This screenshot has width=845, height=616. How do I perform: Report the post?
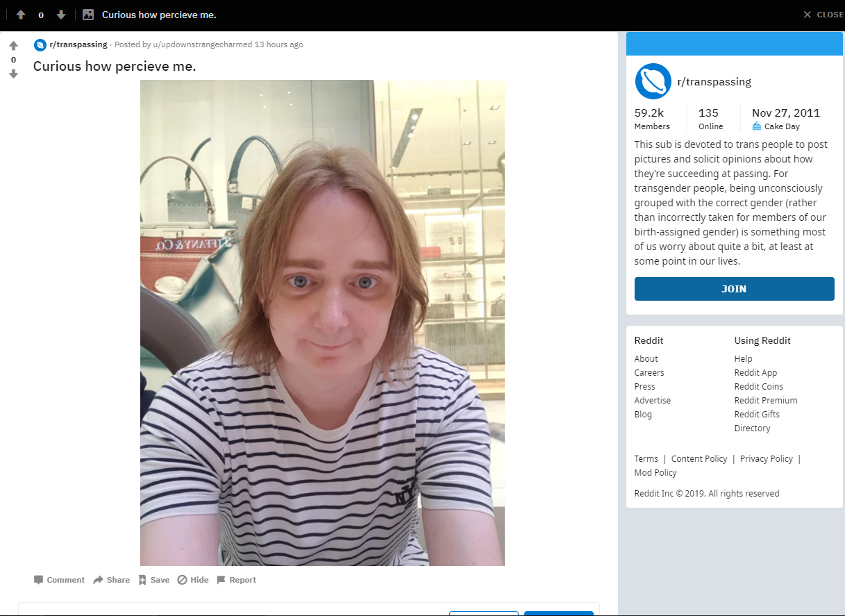(x=236, y=580)
